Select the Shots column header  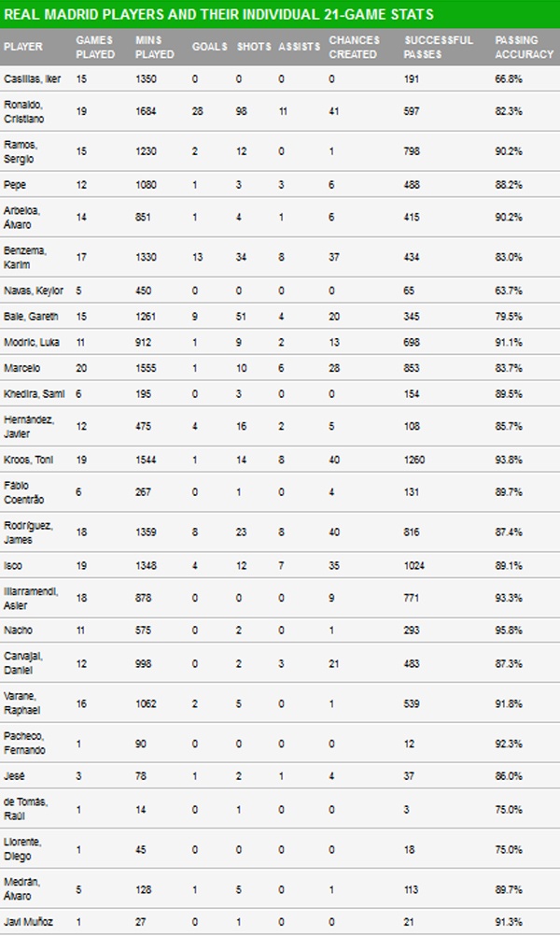tap(253, 48)
